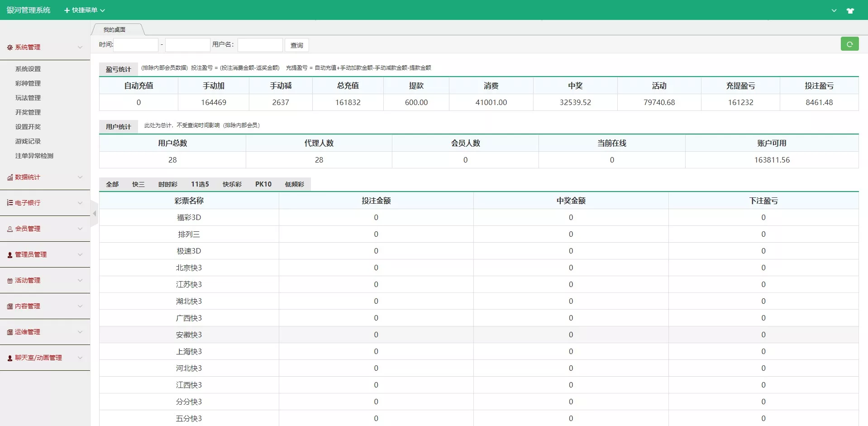Click the 查询 search button
Screen dimensions: 868x426
pos(296,45)
